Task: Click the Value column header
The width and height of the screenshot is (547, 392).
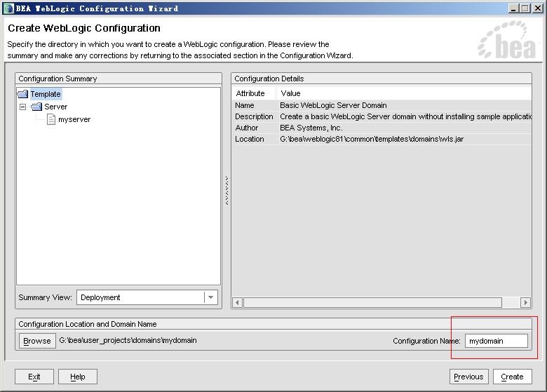Action: (405, 93)
